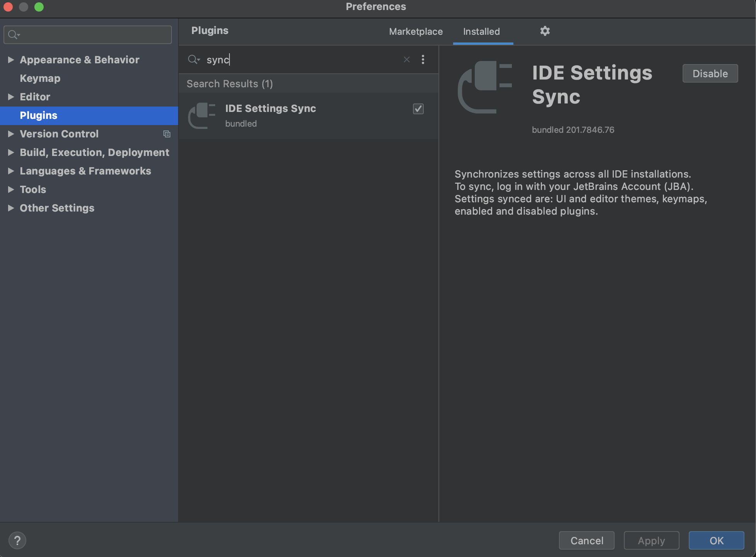Expand Build, Execution, Deployment node
Image resolution: width=756 pixels, height=557 pixels.
(x=11, y=152)
